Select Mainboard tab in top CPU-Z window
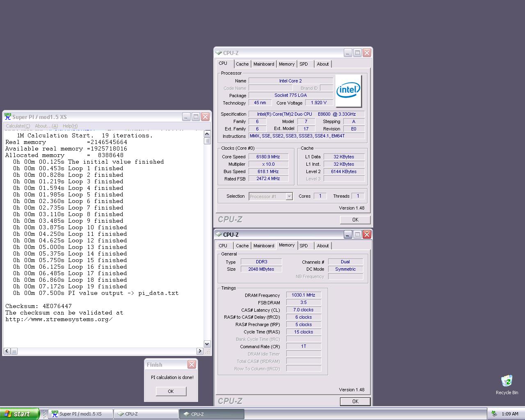Viewport: 525px width, 420px height. click(x=264, y=64)
